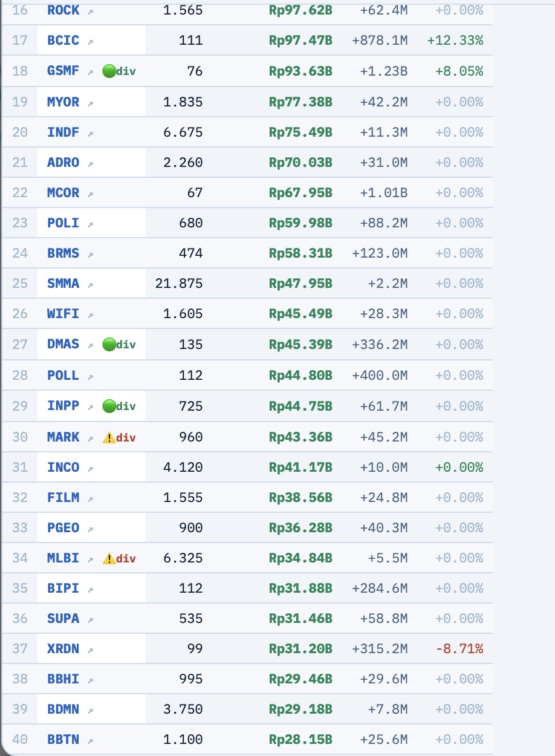Click warning div badge on MLBI row
This screenshot has width=555, height=756.
click(119, 558)
